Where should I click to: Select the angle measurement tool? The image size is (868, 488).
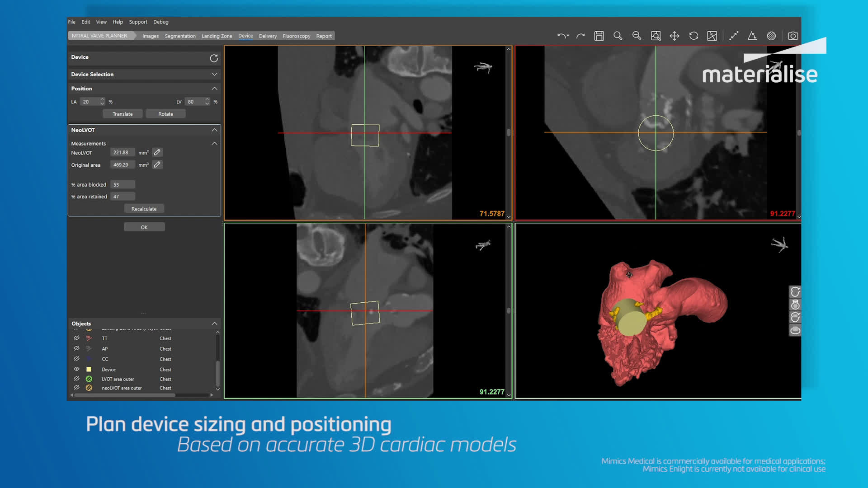(752, 36)
